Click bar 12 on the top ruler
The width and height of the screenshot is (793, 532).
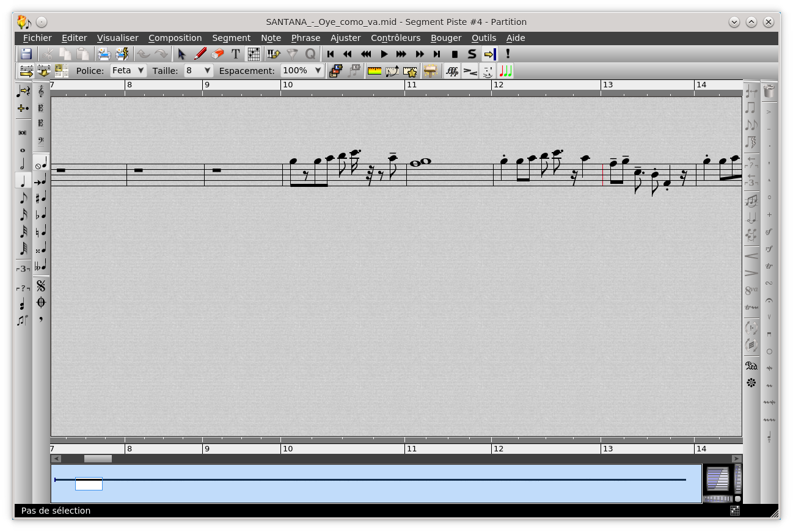tap(499, 85)
